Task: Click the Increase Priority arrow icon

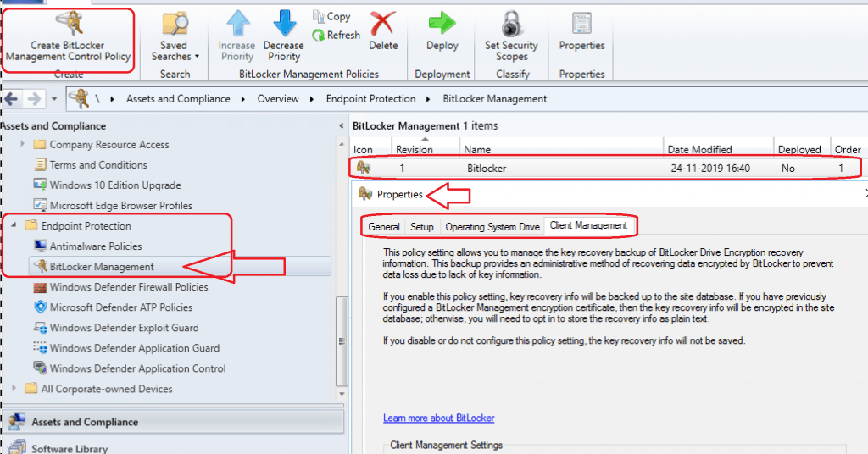Action: tap(236, 23)
